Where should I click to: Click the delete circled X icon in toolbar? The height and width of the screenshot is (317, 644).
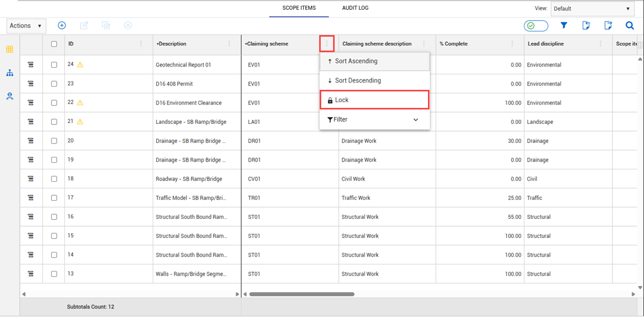point(128,25)
